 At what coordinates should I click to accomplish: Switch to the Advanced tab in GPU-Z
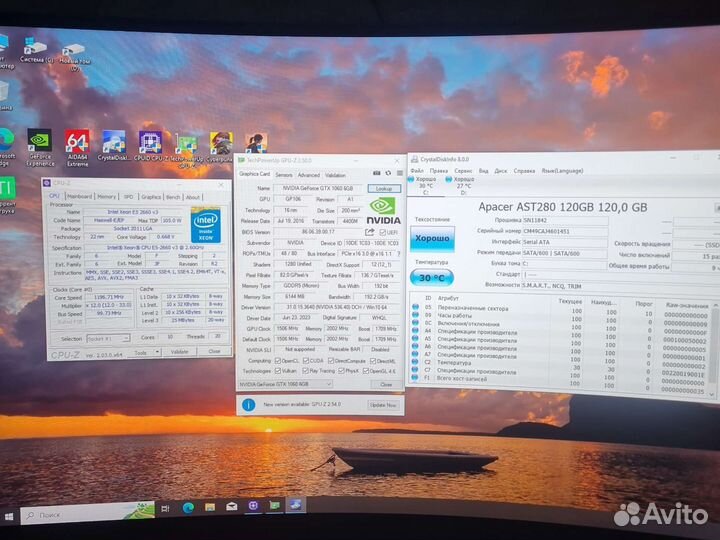[309, 175]
